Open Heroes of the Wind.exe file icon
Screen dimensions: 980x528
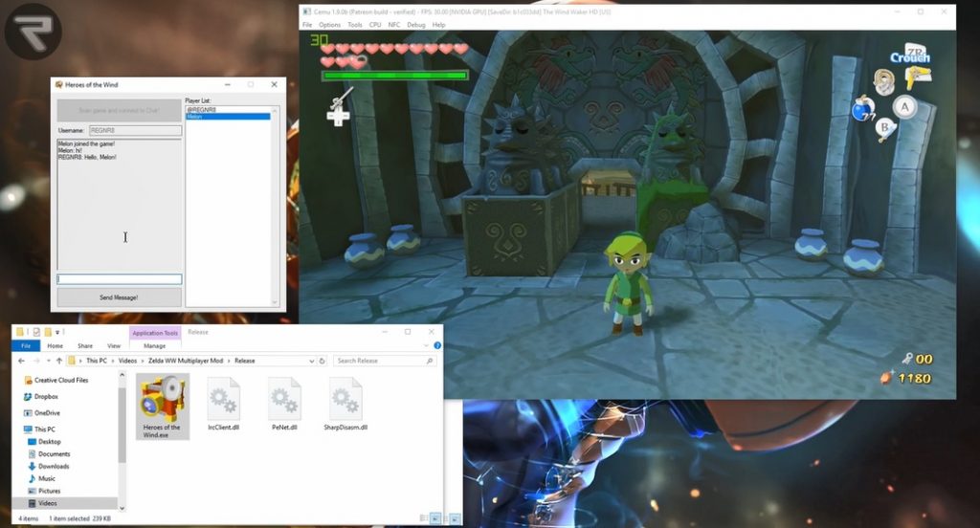(163, 407)
